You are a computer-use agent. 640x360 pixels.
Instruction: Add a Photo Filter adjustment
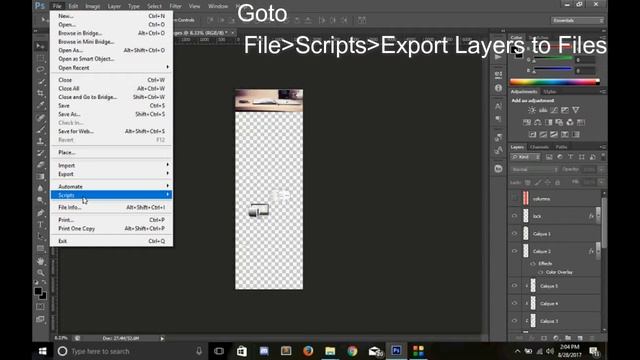click(559, 122)
